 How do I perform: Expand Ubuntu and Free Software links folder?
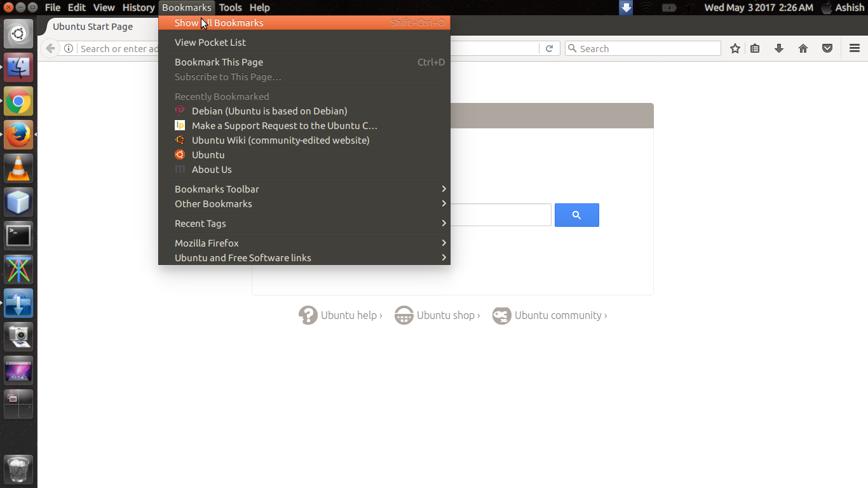(x=304, y=258)
